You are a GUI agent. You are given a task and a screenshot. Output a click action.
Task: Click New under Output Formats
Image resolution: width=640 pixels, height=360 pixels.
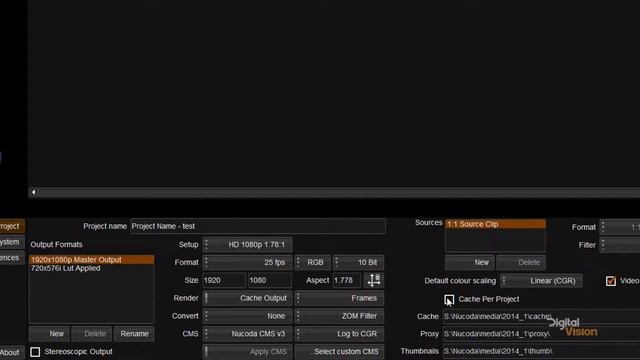(49, 334)
